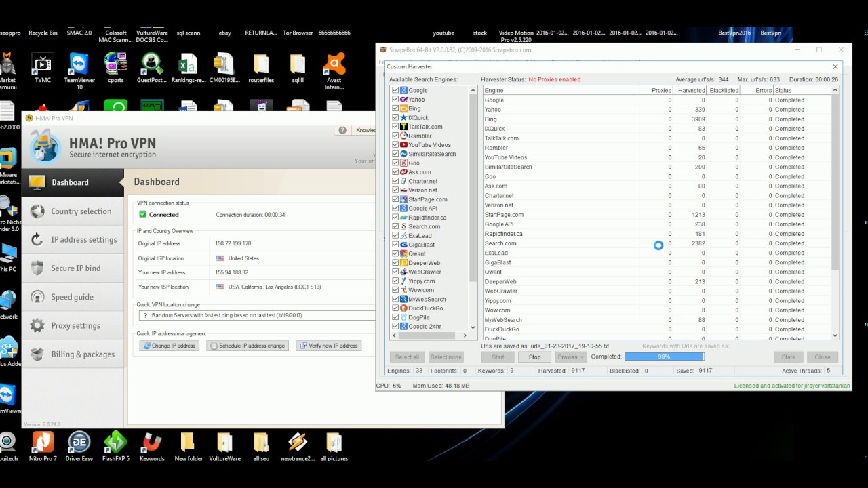Click the Select all engines button
This screenshot has width=868, height=488.
pyautogui.click(x=407, y=357)
